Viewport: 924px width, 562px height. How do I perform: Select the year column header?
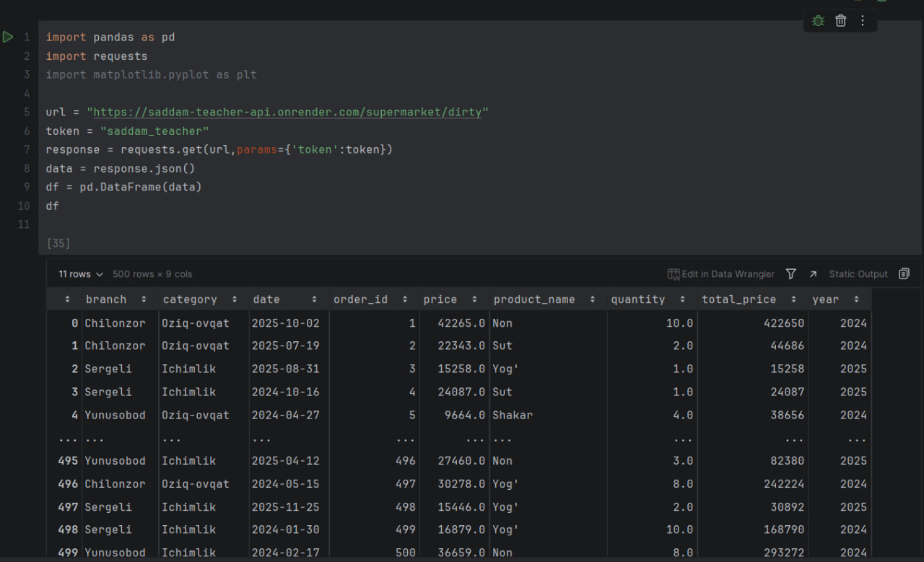(x=826, y=299)
